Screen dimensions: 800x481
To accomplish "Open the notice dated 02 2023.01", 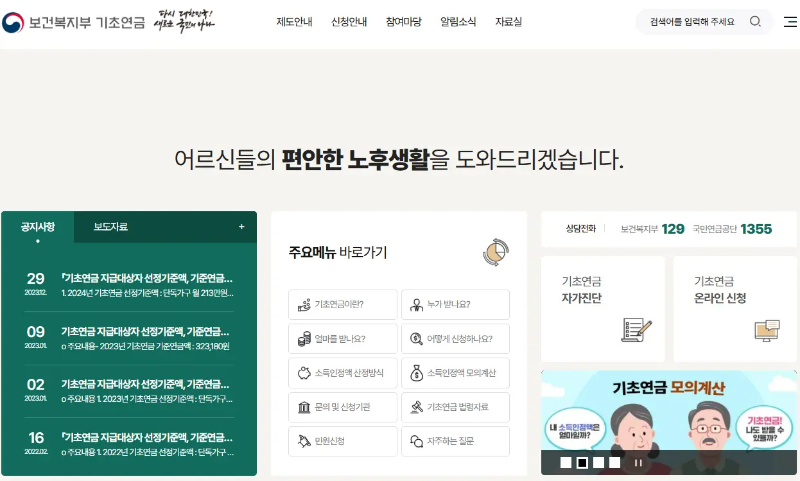I will (129, 391).
